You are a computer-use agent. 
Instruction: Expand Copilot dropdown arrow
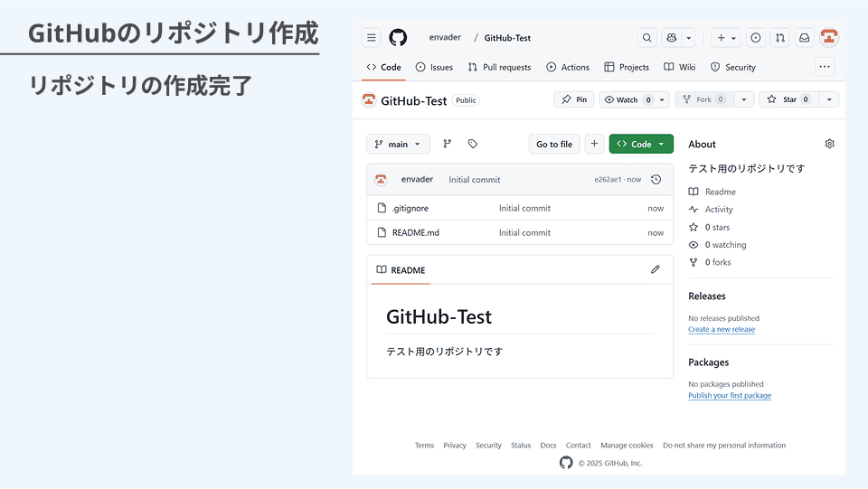pyautogui.click(x=689, y=38)
